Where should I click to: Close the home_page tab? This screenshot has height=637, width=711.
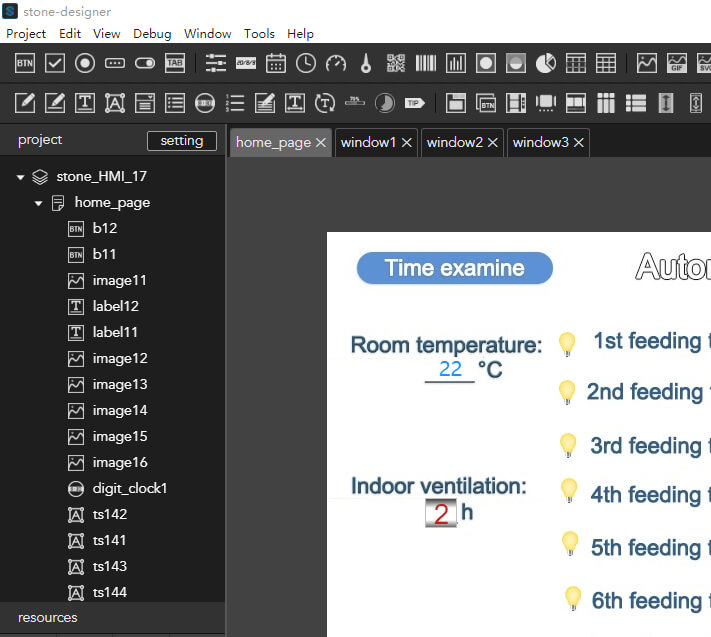321,143
